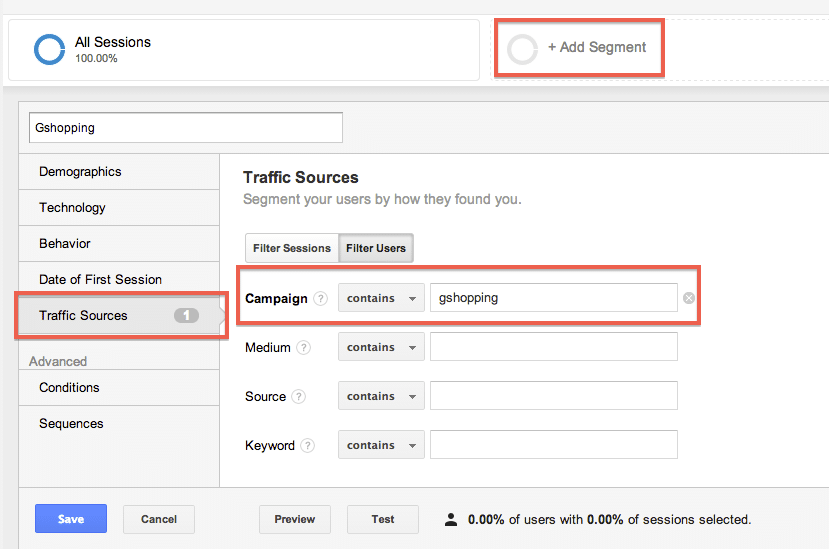Click the Medium help question mark icon

coord(303,347)
